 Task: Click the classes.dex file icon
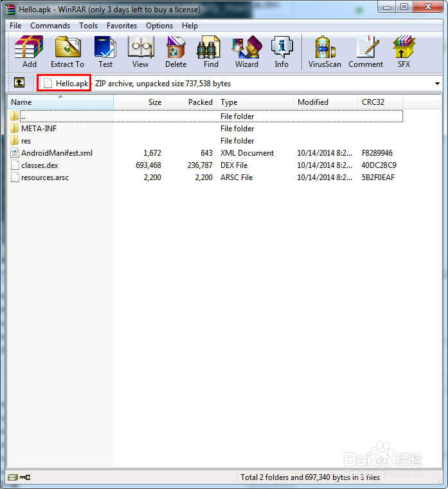pos(15,165)
